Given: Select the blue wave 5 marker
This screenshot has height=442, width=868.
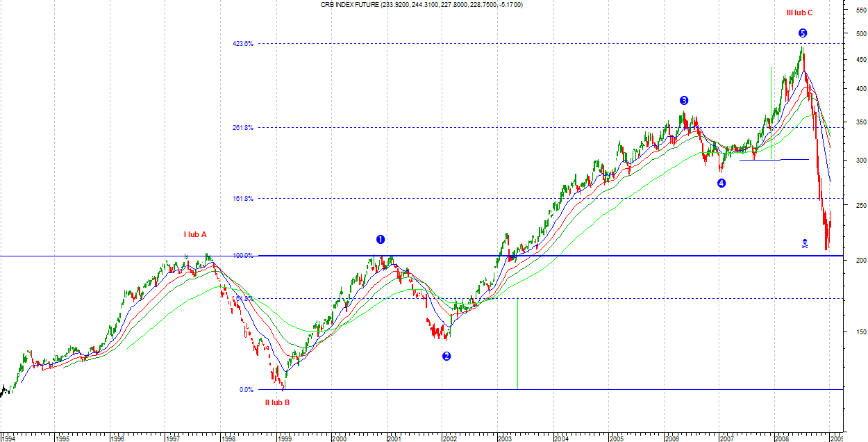Looking at the screenshot, I should pos(802,33).
